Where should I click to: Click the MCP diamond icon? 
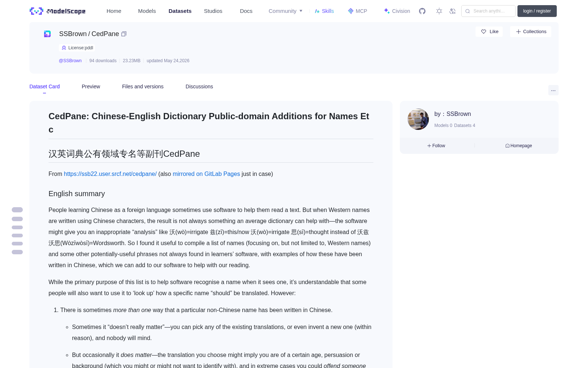click(351, 11)
